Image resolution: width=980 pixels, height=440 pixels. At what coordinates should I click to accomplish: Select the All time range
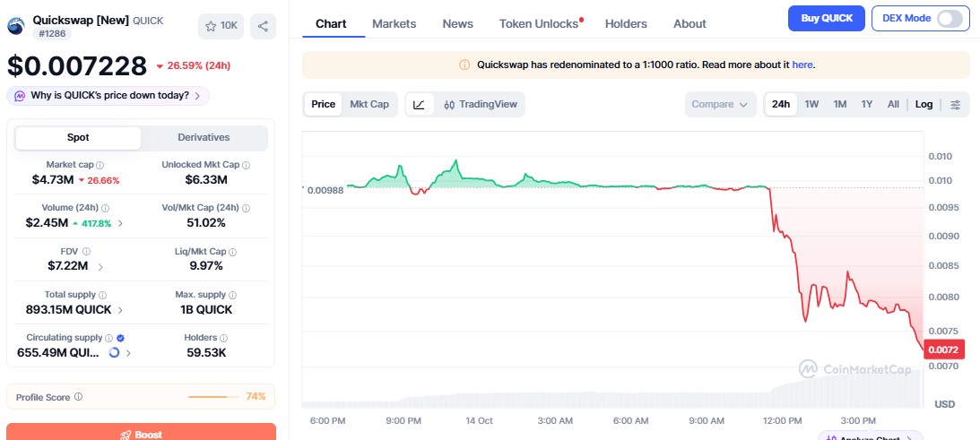coord(893,104)
